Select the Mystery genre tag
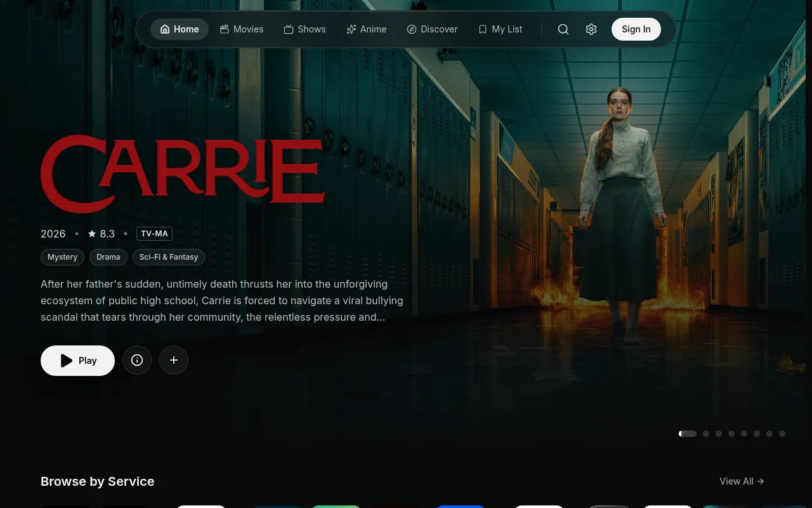 (62, 257)
